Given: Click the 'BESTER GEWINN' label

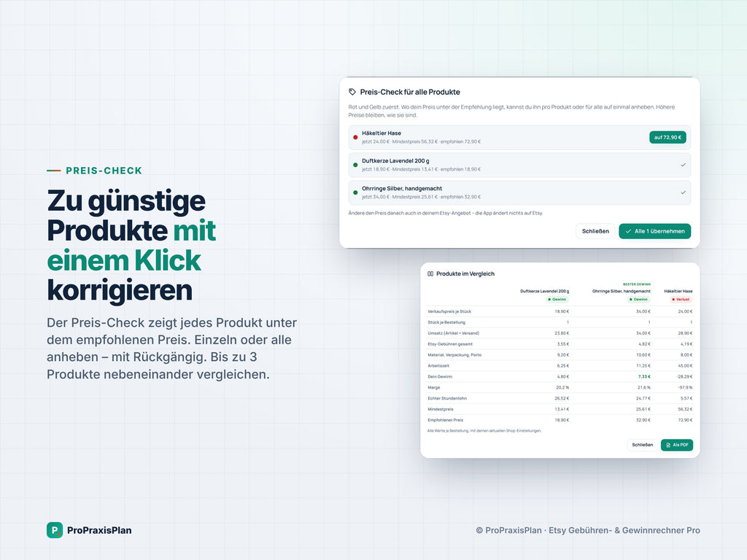Looking at the screenshot, I should coord(636,284).
